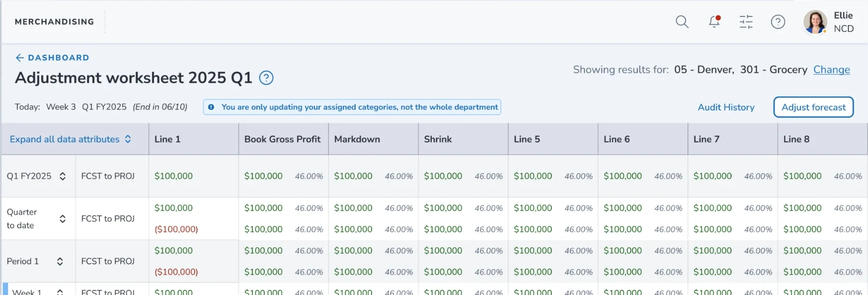The image size is (868, 295).
Task: Click the '301 - Grocery' department text
Action: pos(774,70)
